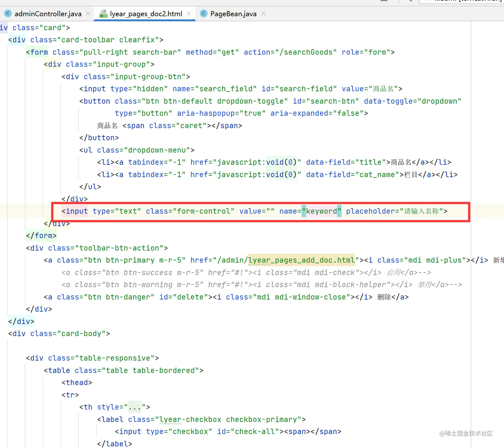Click the highlighted "keyword" name value
This screenshot has width=504, height=448.
pyautogui.click(x=322, y=211)
